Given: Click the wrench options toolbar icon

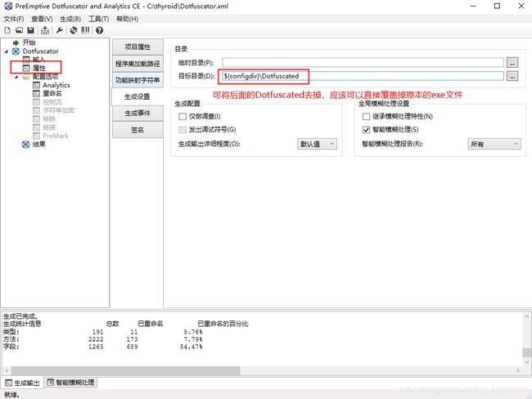Looking at the screenshot, I should tap(60, 30).
